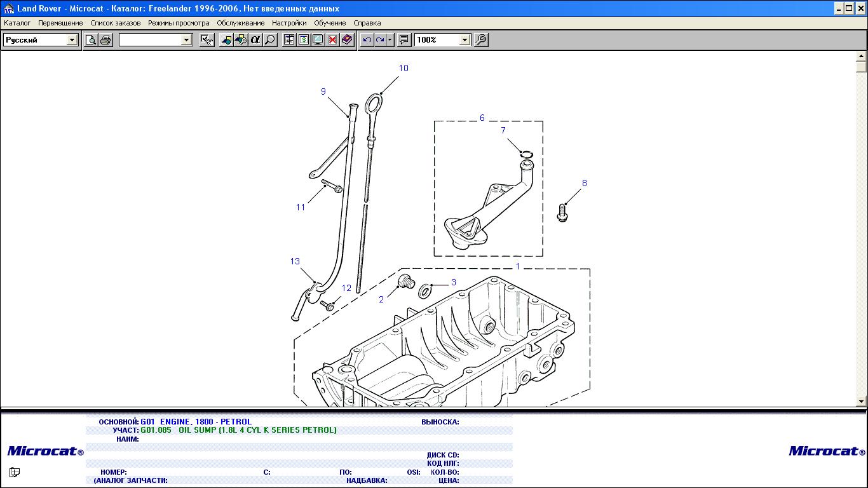Open the Список заказов menu
This screenshot has height=488, width=868.
[x=116, y=23]
